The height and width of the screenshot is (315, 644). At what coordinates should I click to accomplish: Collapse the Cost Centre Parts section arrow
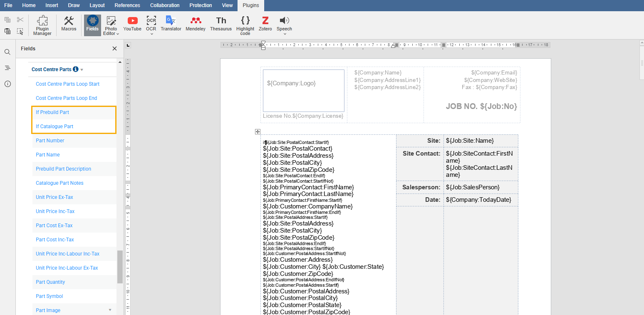click(82, 69)
